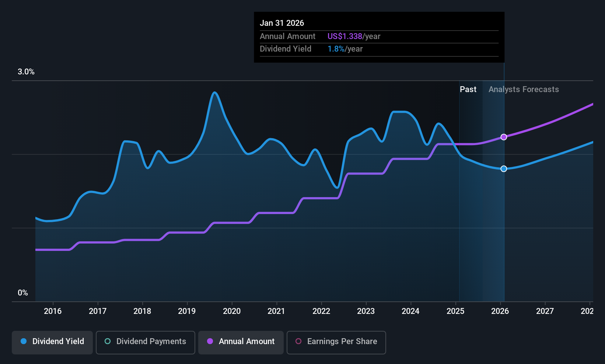
Task: Enable the Dividend Payments series
Action: click(145, 342)
